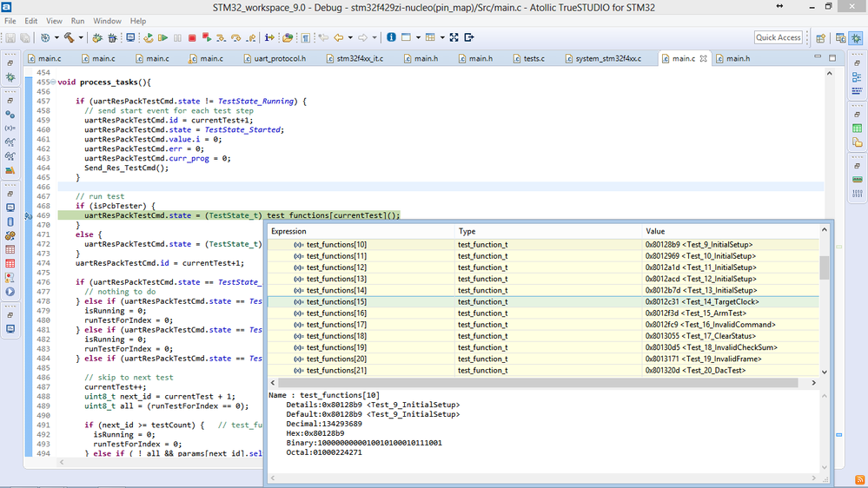The image size is (868, 488).
Task: Open the Window menu
Action: [x=107, y=21]
